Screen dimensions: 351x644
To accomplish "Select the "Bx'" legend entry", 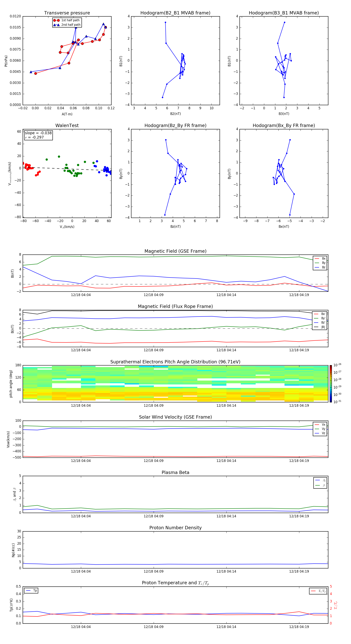I will click(x=320, y=314).
